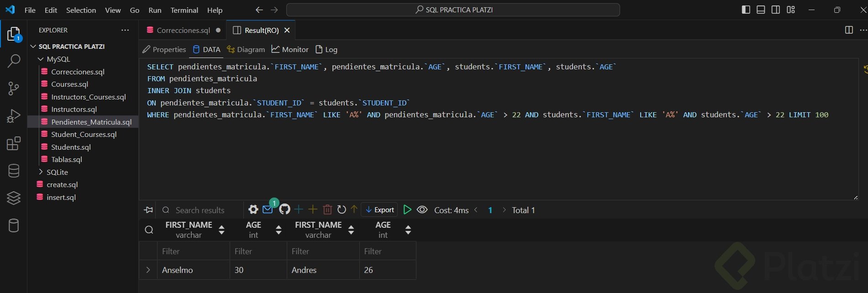Click the GitHub icon in results toolbar
Screen dimensions: 868x293
[x=285, y=209]
